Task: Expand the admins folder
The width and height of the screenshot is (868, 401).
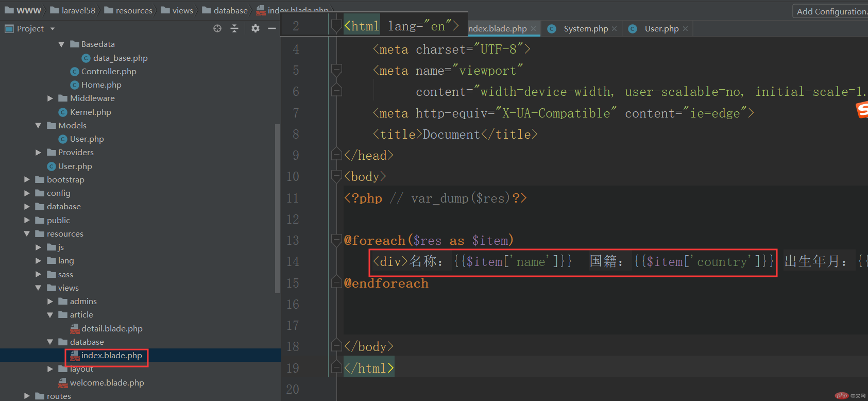Action: pyautogui.click(x=50, y=302)
